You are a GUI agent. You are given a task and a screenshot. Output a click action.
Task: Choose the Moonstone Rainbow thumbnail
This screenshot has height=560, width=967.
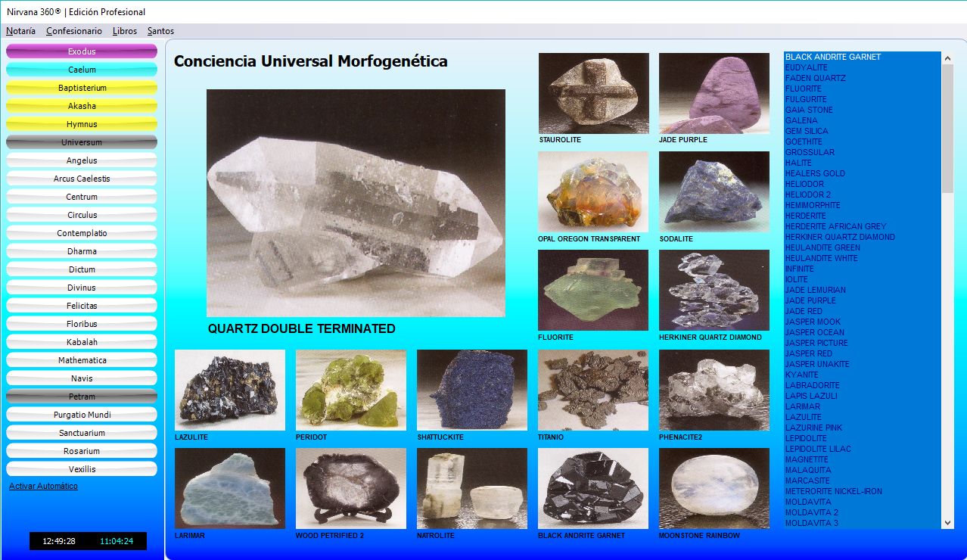714,488
